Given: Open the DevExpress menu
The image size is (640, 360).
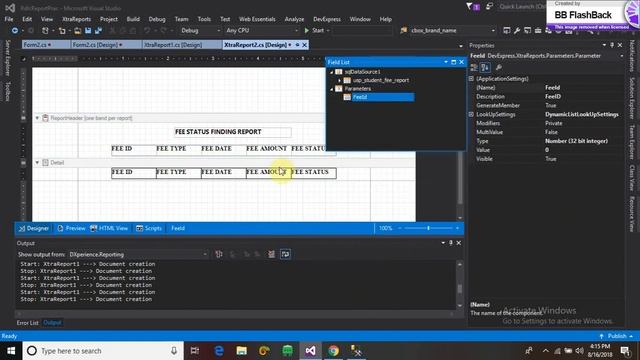Looking at the screenshot, I should click(327, 19).
